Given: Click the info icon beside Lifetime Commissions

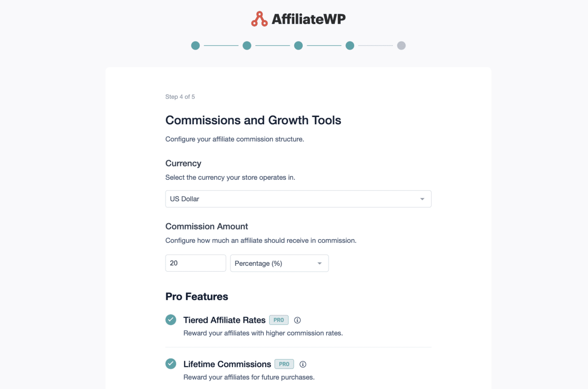Looking at the screenshot, I should pos(303,364).
